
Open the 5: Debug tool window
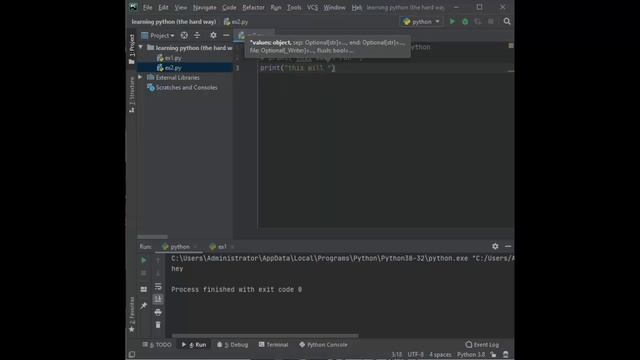[233, 345]
